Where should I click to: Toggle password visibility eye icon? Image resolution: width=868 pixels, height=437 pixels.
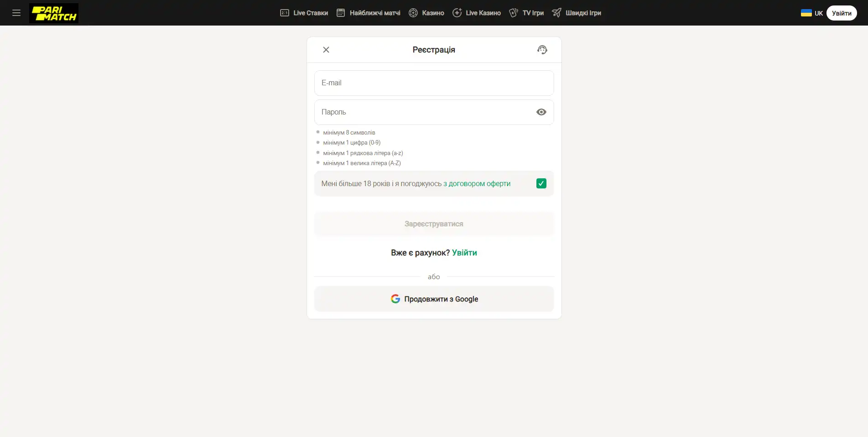pos(541,112)
